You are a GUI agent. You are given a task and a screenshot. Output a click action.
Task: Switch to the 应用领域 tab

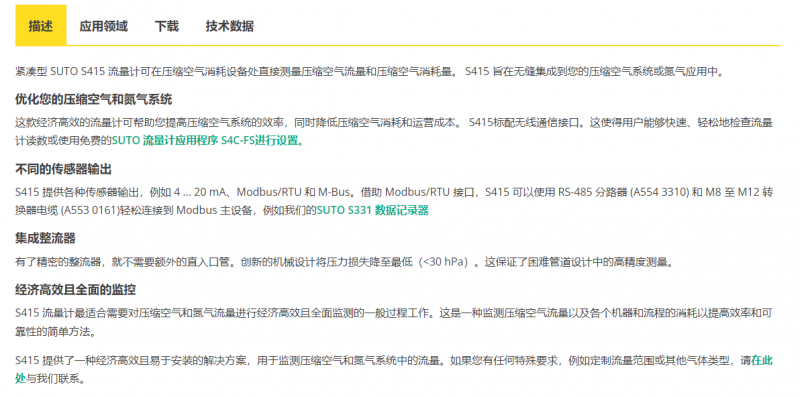click(104, 26)
